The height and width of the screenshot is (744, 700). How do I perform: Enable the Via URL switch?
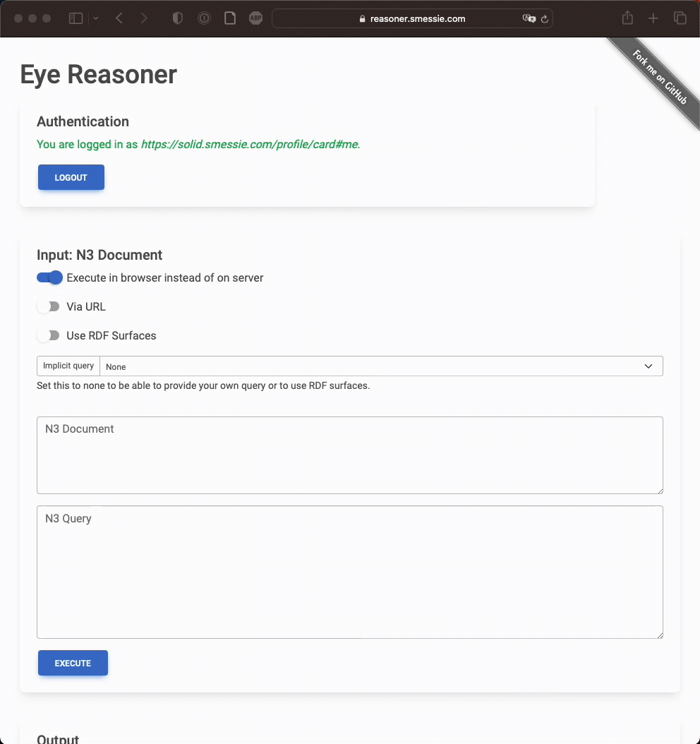click(x=49, y=307)
